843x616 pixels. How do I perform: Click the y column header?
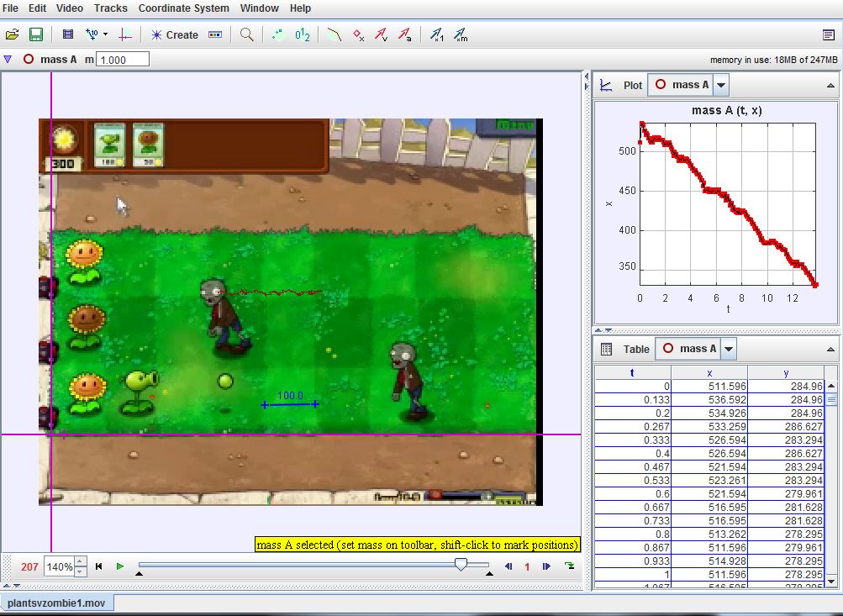coord(786,372)
